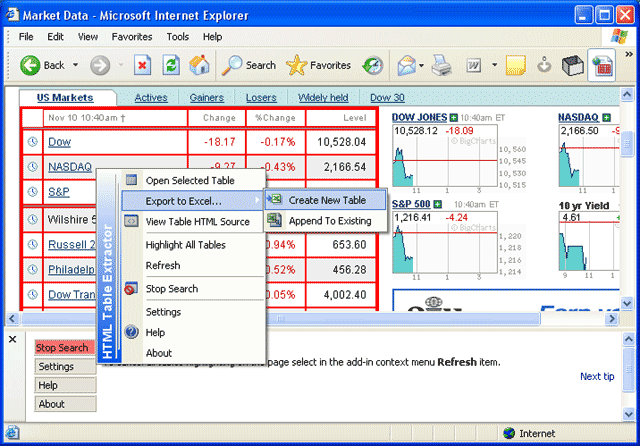Viewport: 640px width, 446px height.
Task: Click the clock icon beside Dow row
Action: (33, 142)
